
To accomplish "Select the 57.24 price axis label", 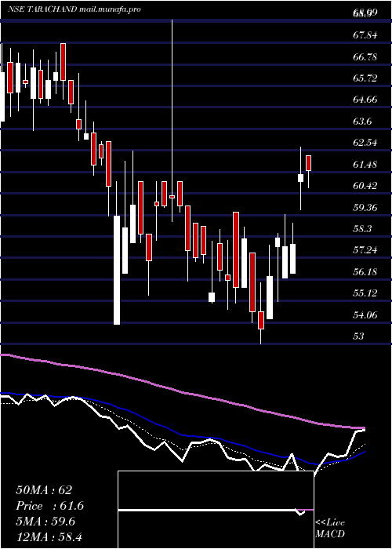I will pyautogui.click(x=365, y=250).
